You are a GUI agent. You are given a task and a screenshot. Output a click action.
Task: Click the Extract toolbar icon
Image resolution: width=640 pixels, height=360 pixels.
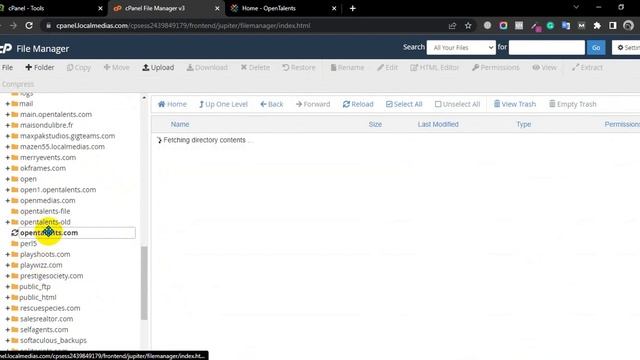[587, 67]
